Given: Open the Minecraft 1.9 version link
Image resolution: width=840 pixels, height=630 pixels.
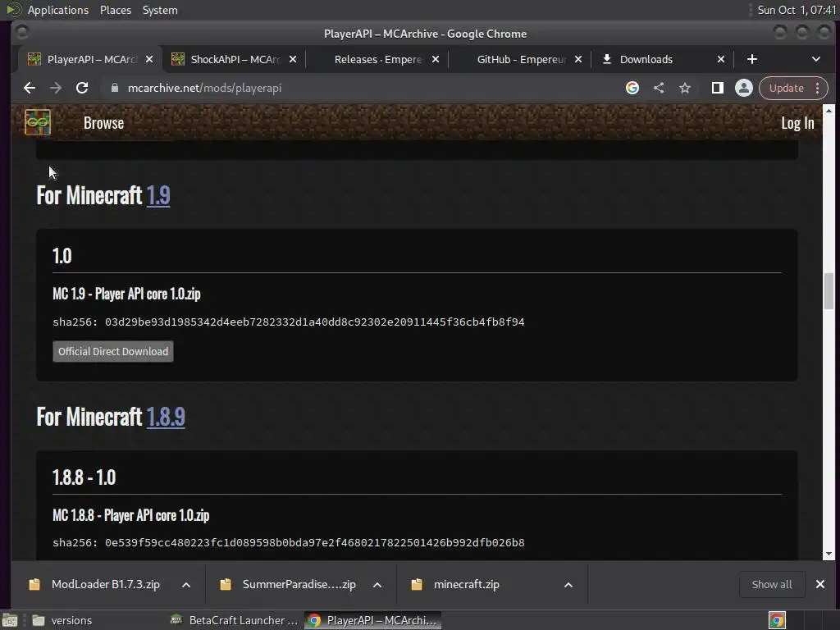Looking at the screenshot, I should point(158,195).
